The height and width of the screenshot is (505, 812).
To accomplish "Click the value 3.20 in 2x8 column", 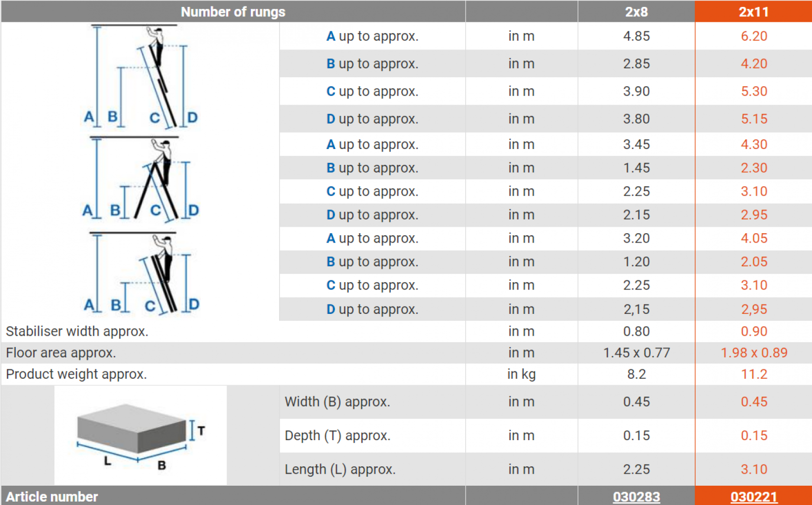I will [636, 238].
